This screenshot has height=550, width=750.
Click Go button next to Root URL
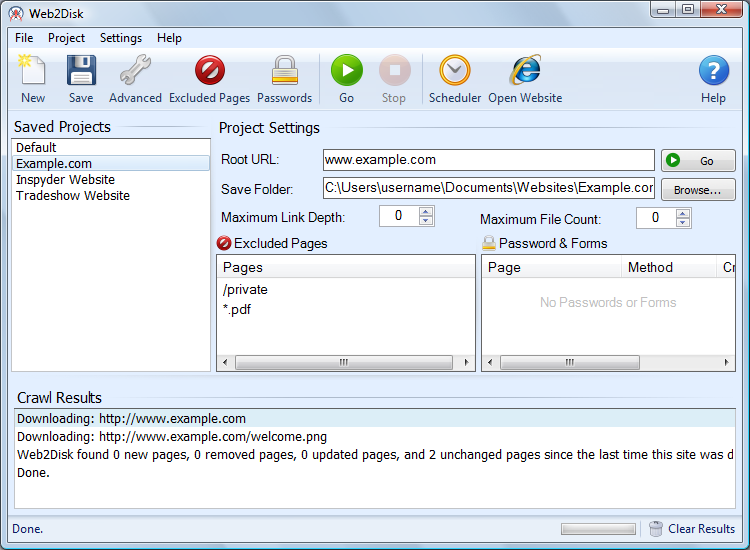click(698, 160)
